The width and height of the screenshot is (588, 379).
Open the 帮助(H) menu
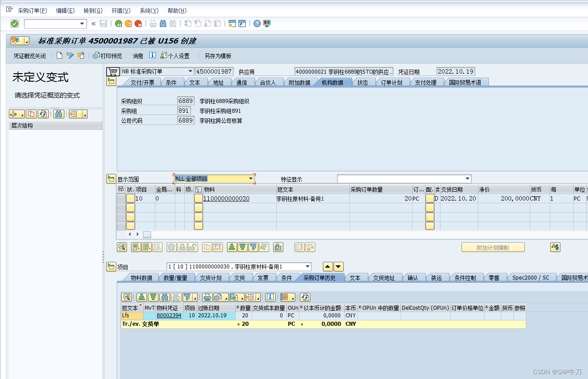click(x=177, y=11)
